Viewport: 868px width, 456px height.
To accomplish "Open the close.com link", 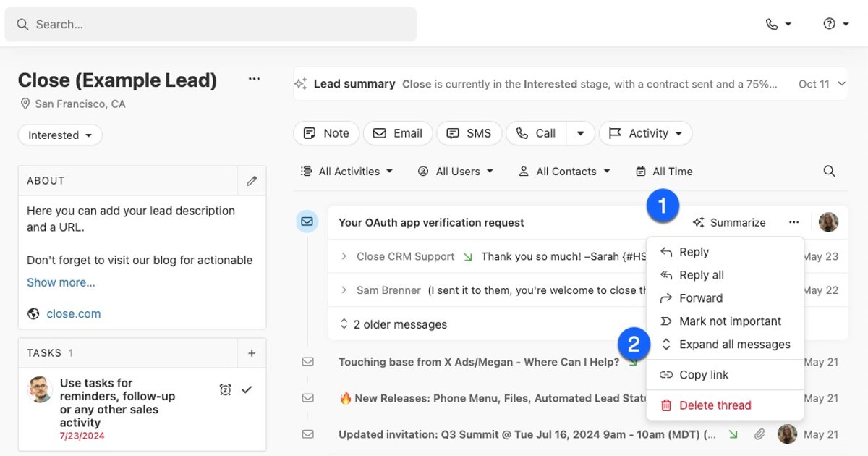I will 74,313.
